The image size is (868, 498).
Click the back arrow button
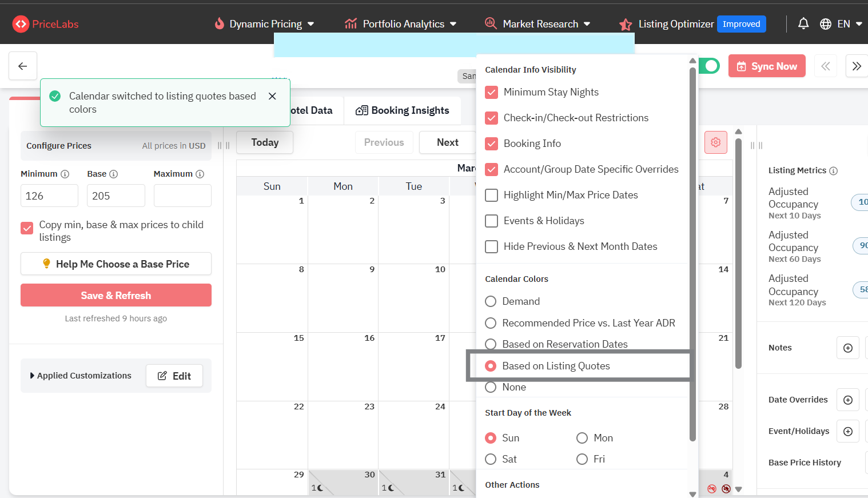[x=23, y=66]
